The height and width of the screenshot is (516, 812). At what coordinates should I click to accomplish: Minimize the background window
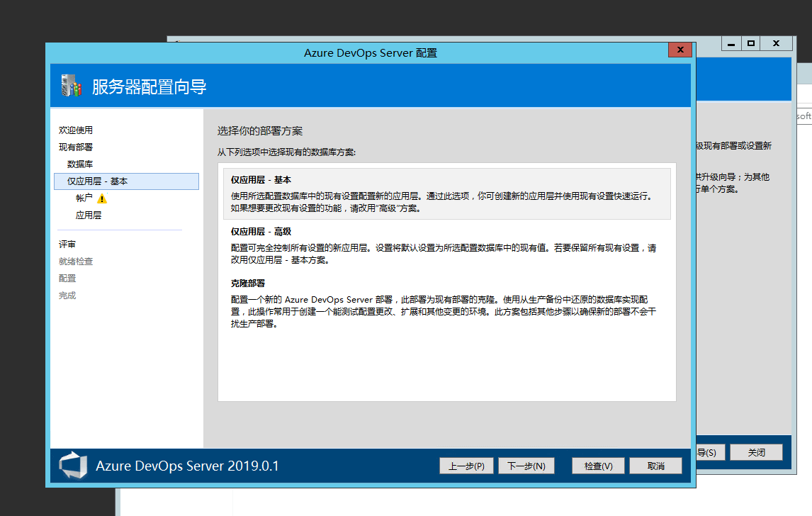pos(731,43)
